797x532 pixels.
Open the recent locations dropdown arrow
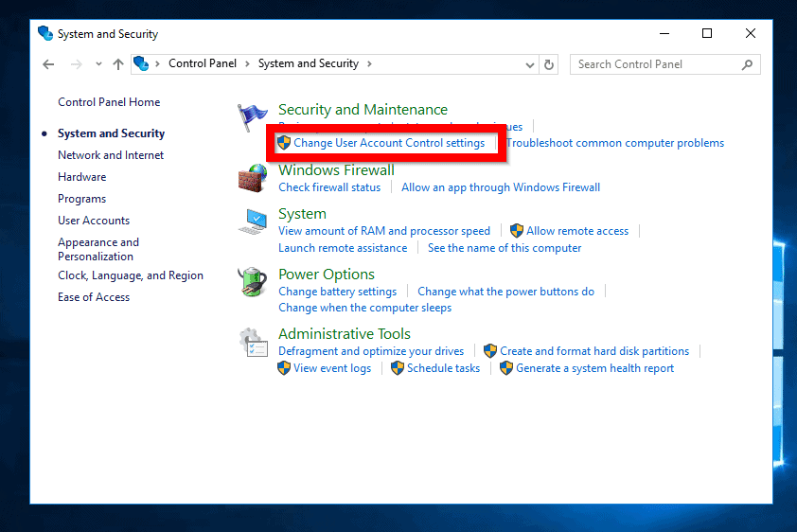pyautogui.click(x=98, y=64)
